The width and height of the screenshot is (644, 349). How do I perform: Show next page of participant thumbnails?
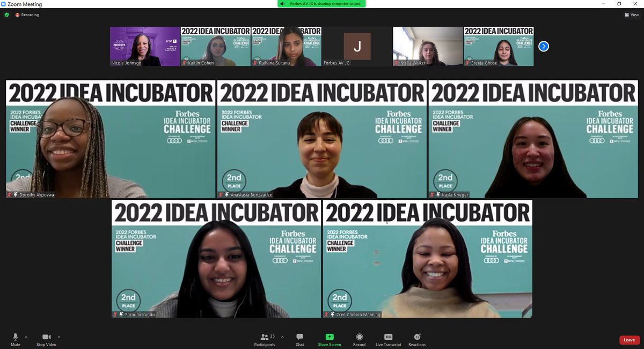544,46
